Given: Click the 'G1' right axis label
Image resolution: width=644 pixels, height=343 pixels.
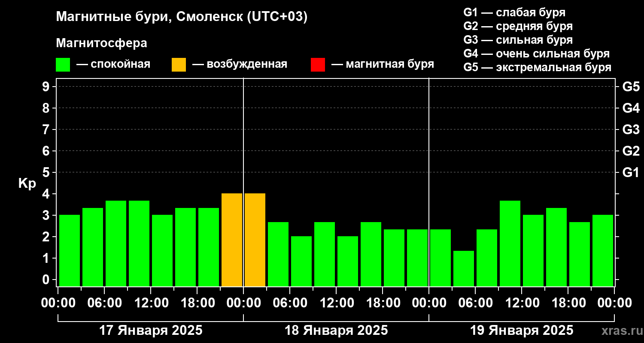Looking at the screenshot, I should [x=631, y=172].
